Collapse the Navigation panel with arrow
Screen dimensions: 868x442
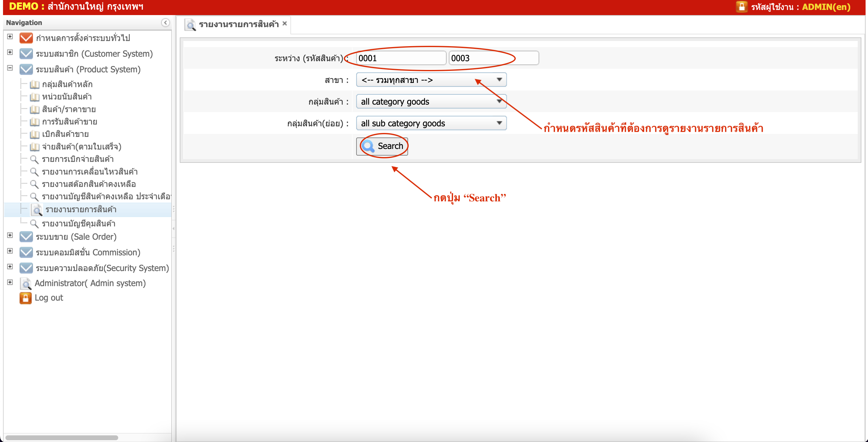165,23
